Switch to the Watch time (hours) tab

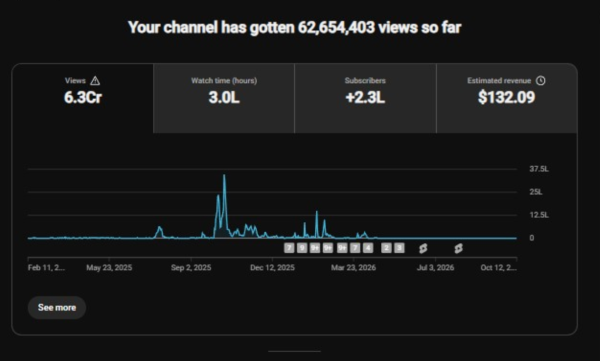(224, 98)
